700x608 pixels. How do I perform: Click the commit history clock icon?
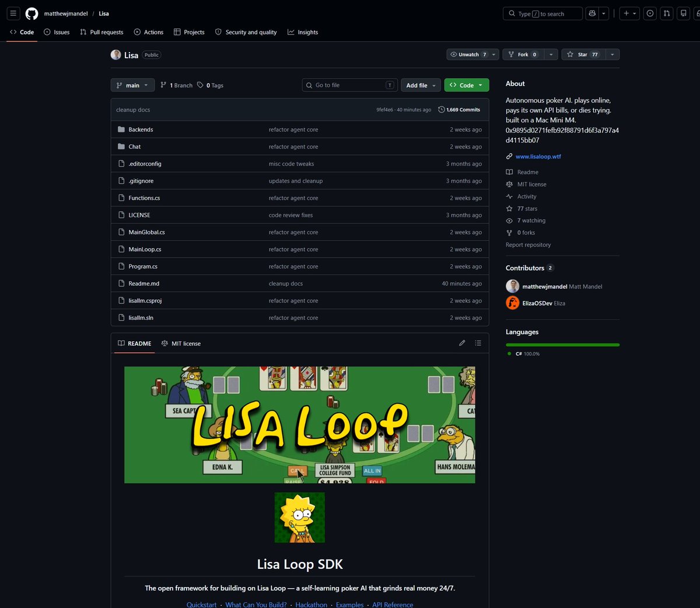click(x=441, y=110)
